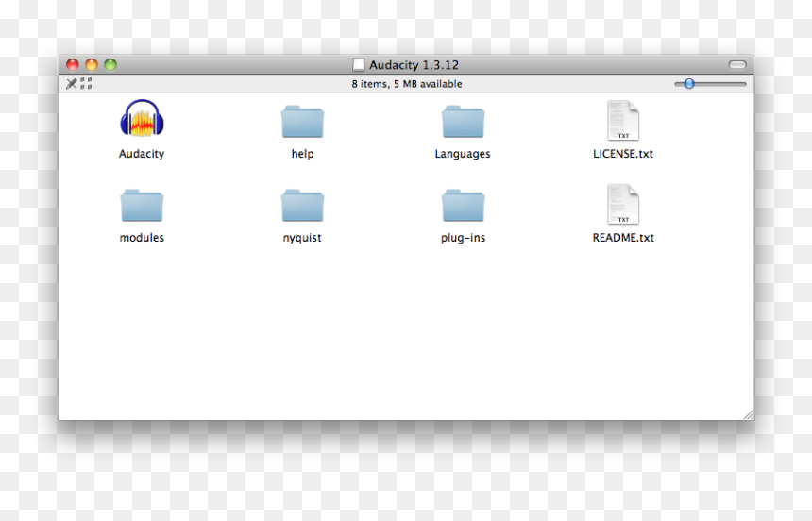Click the 'modules' folder name label
Image resolution: width=812 pixels, height=521 pixels.
click(x=142, y=238)
